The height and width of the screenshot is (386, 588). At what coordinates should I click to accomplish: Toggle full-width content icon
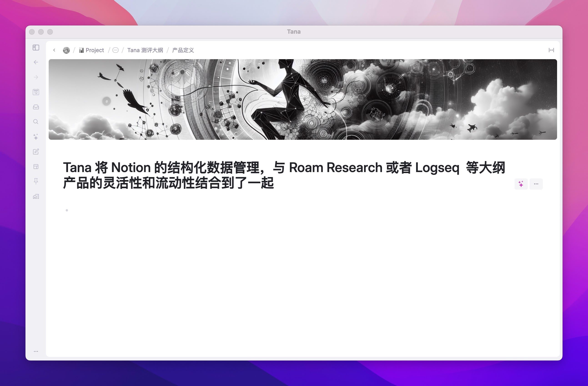(x=551, y=50)
